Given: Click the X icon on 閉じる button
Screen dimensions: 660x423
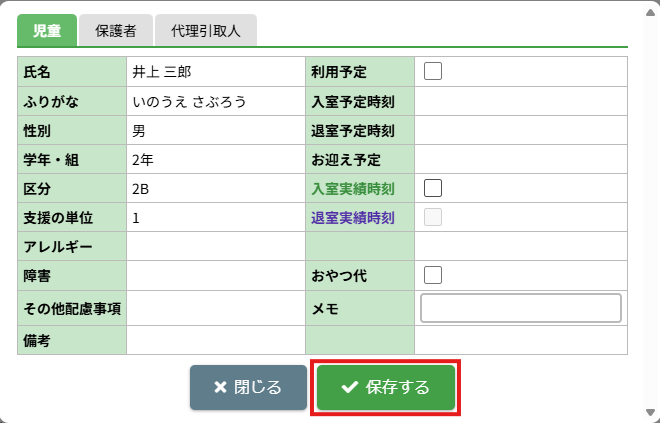Looking at the screenshot, I should point(221,388).
